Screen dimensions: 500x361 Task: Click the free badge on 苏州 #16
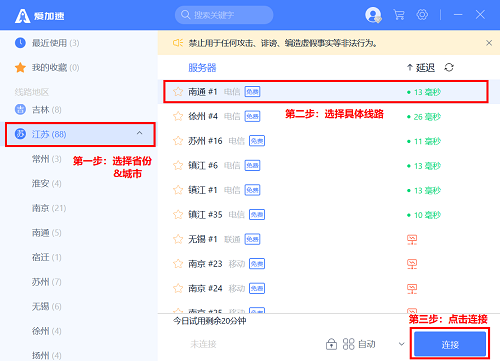pos(257,141)
